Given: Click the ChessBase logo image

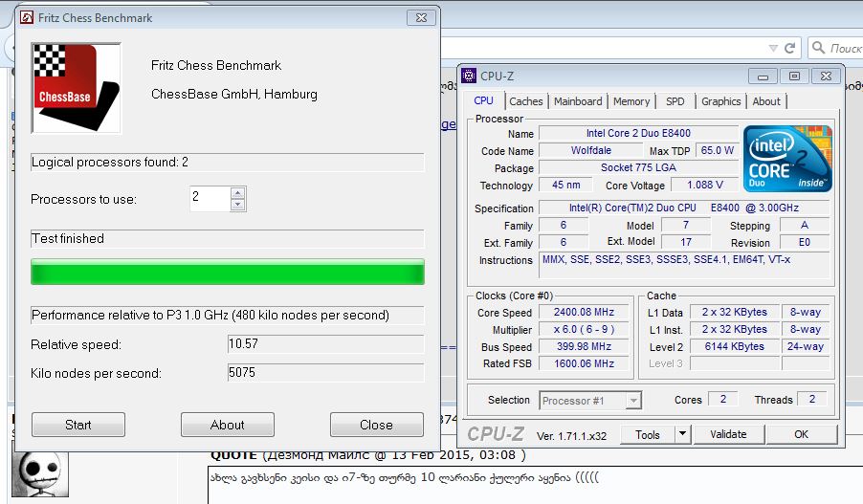Looking at the screenshot, I should point(76,88).
